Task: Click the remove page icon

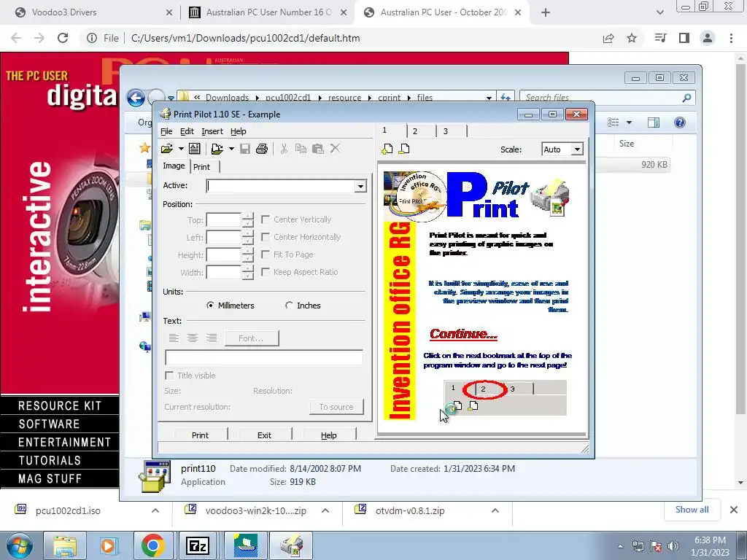Action: tap(404, 149)
